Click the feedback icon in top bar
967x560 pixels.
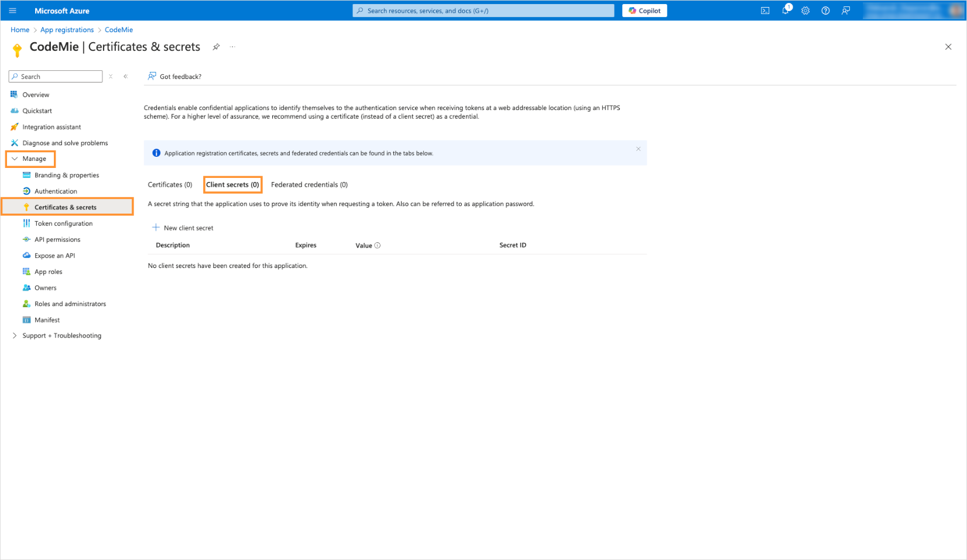846,11
